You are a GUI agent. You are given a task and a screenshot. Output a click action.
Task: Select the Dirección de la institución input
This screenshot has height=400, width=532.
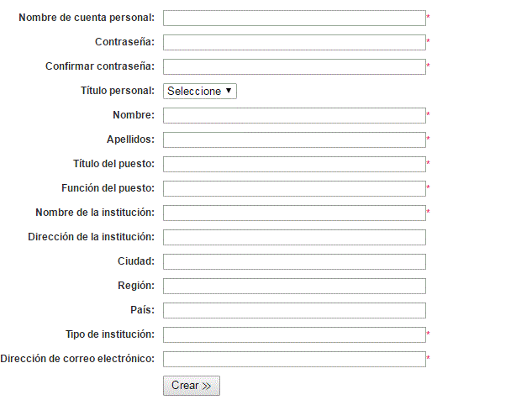(x=294, y=238)
